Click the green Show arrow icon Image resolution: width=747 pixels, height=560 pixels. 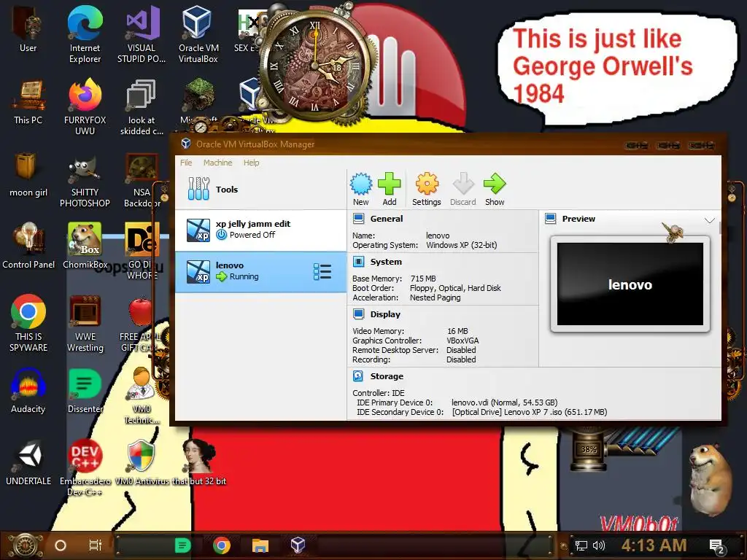[x=495, y=189]
